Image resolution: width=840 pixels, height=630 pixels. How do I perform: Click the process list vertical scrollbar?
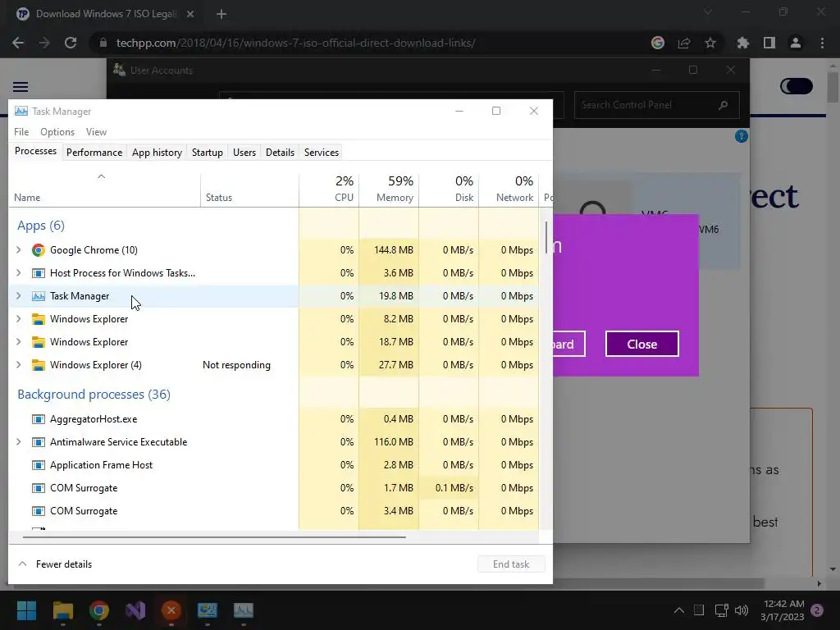point(546,239)
